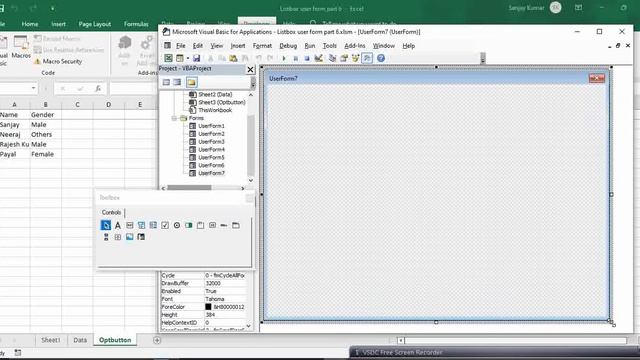The image size is (640, 360).
Task: Pick the RefEdit control in Toolbox
Action: tap(141, 237)
